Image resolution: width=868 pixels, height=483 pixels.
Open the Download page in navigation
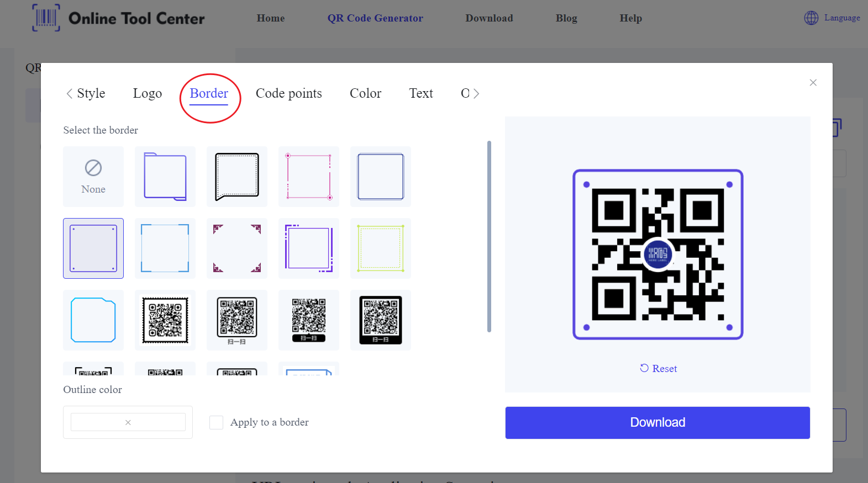pos(489,18)
